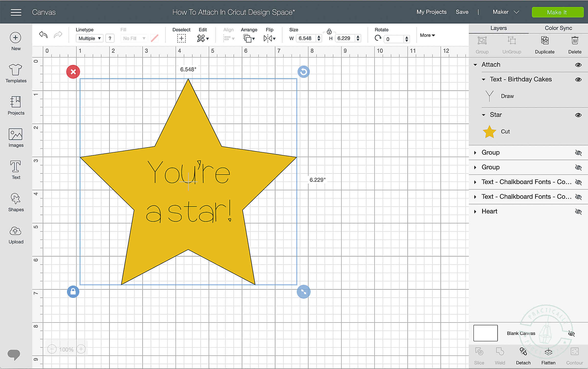Image resolution: width=588 pixels, height=369 pixels.
Task: Show the Heart layer
Action: [x=578, y=211]
